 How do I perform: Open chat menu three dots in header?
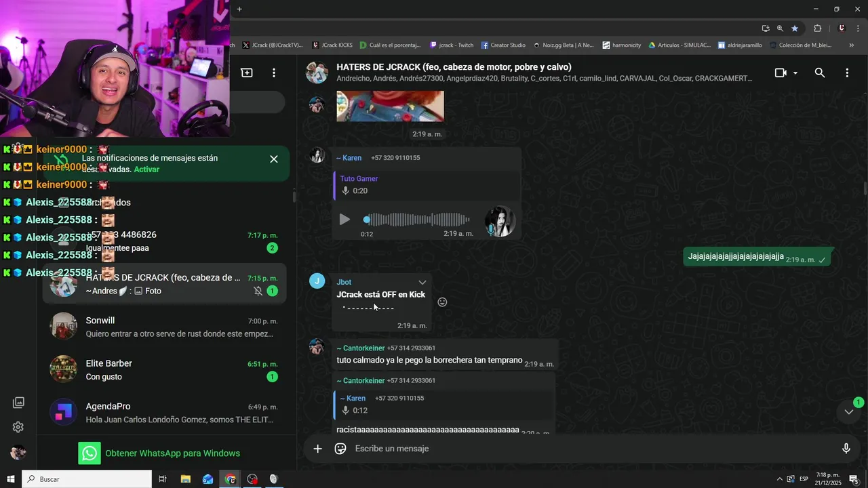[x=847, y=73]
